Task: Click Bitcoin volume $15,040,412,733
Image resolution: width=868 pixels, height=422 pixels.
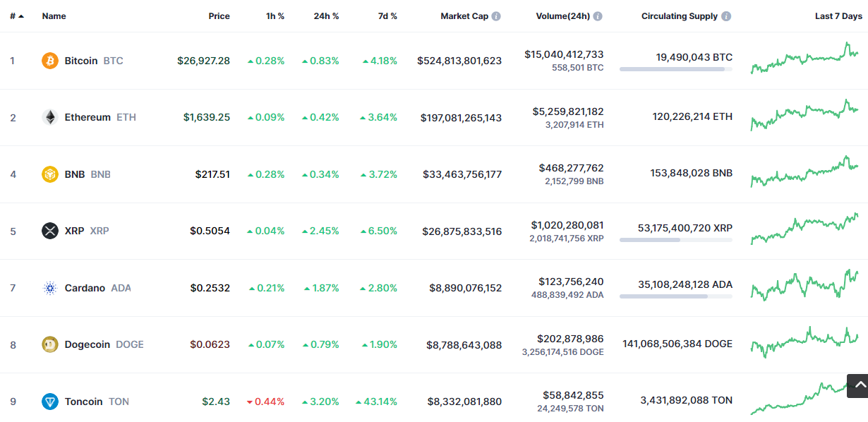Action: click(x=564, y=54)
